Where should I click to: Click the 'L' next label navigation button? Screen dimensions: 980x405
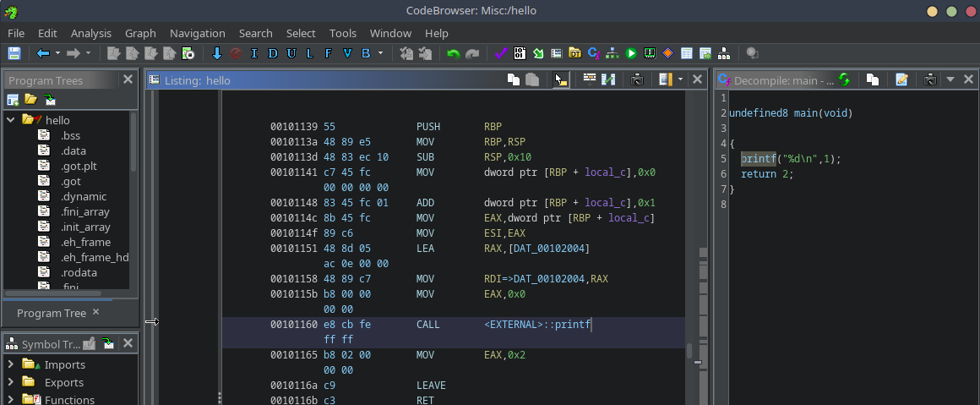tap(310, 54)
